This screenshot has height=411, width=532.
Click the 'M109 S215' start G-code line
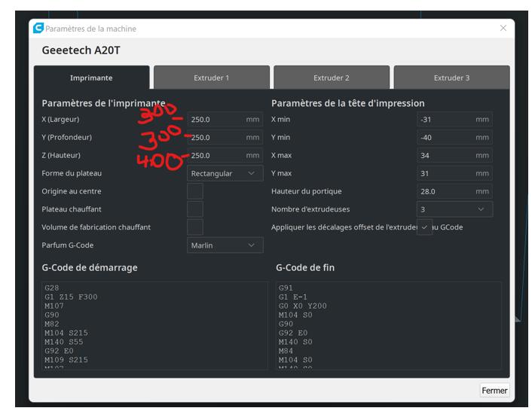[66, 360]
